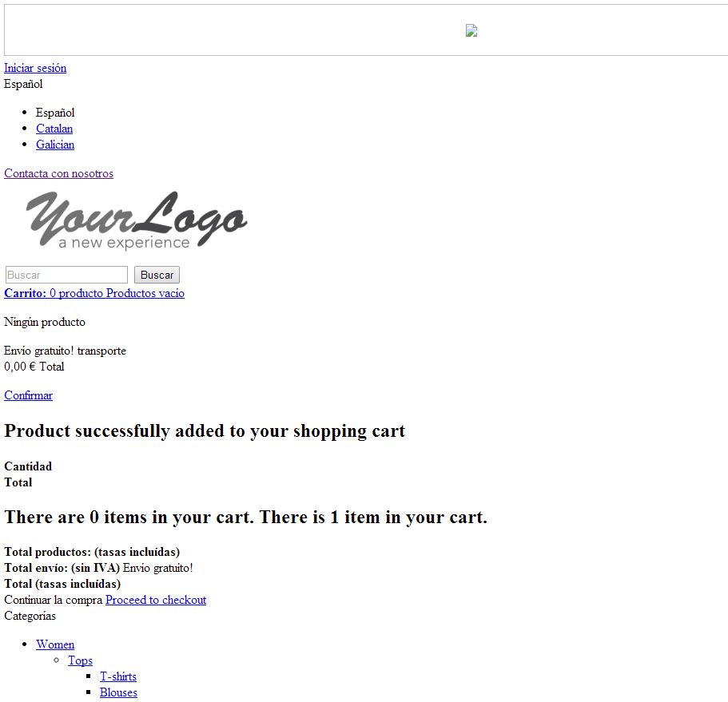Click the Buscar search button

[157, 275]
